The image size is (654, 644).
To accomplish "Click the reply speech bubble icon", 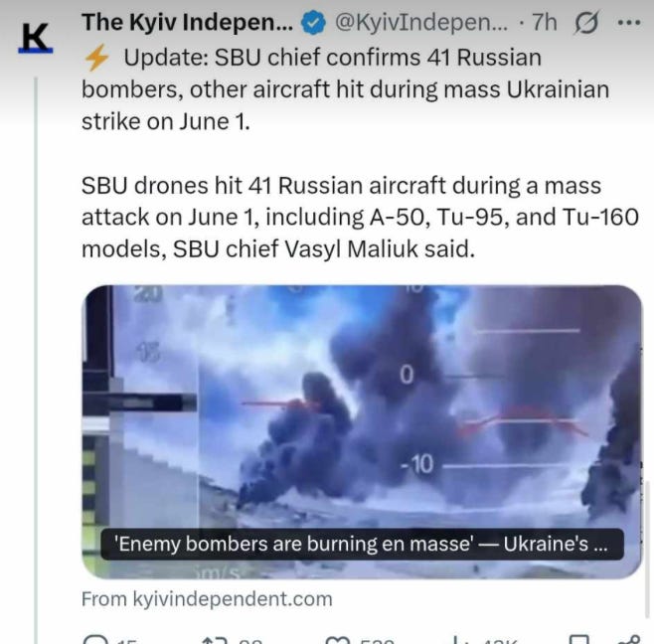I will [95, 639].
